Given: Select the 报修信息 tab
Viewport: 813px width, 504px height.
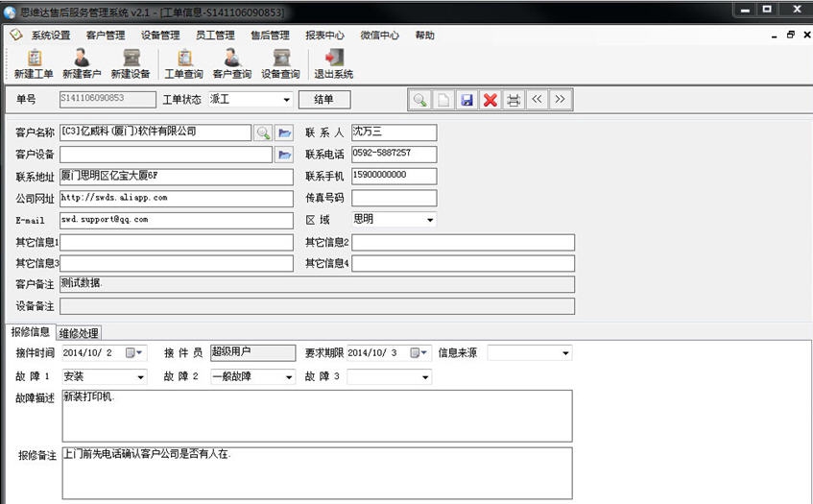Looking at the screenshot, I should 31,332.
